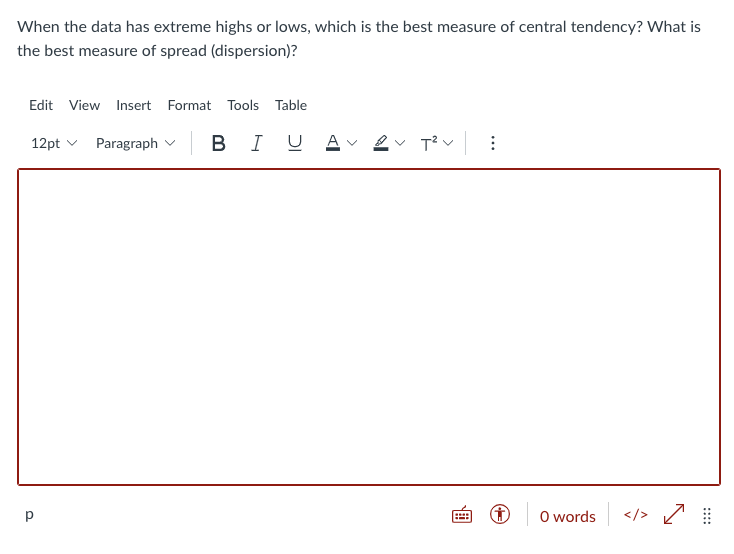Open the View menu
The image size is (734, 554).
pos(84,105)
